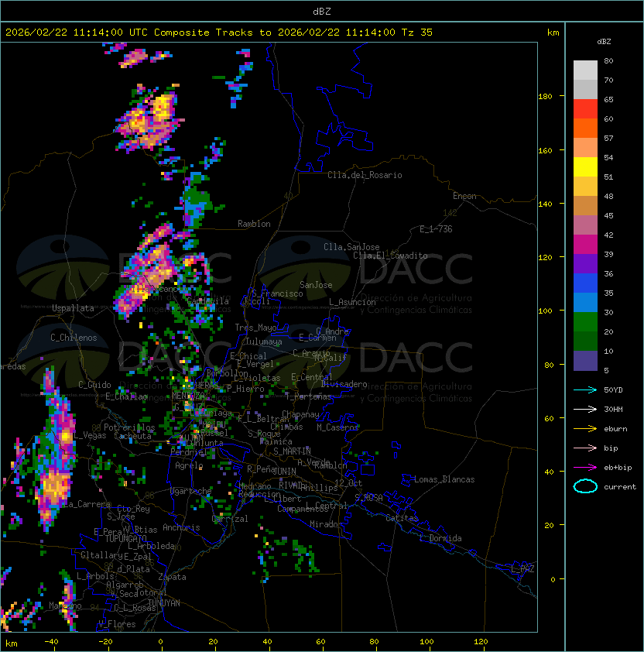Screen dimensions: 644x652
Task: Select the light grey top swatch in the scale
Action: (x=585, y=70)
